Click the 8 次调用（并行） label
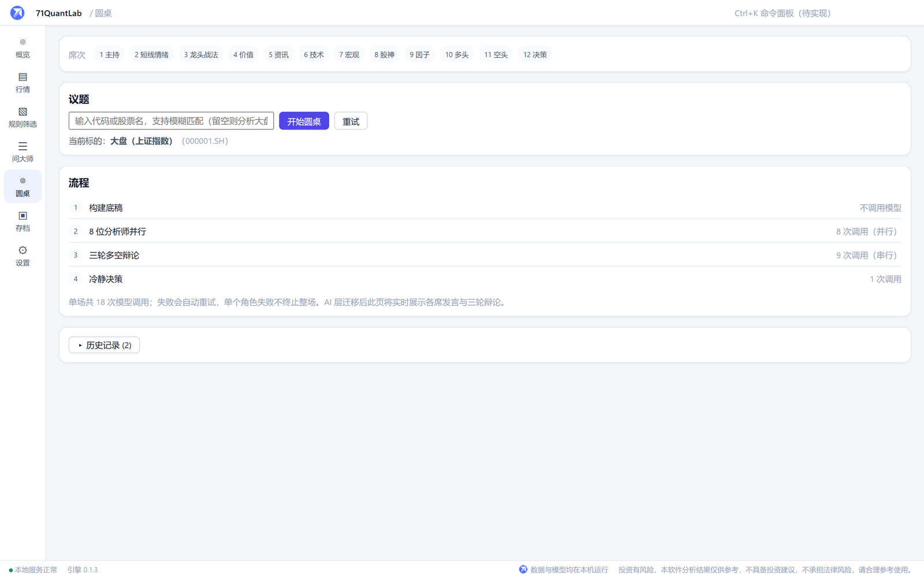The height and width of the screenshot is (578, 924). (x=869, y=231)
